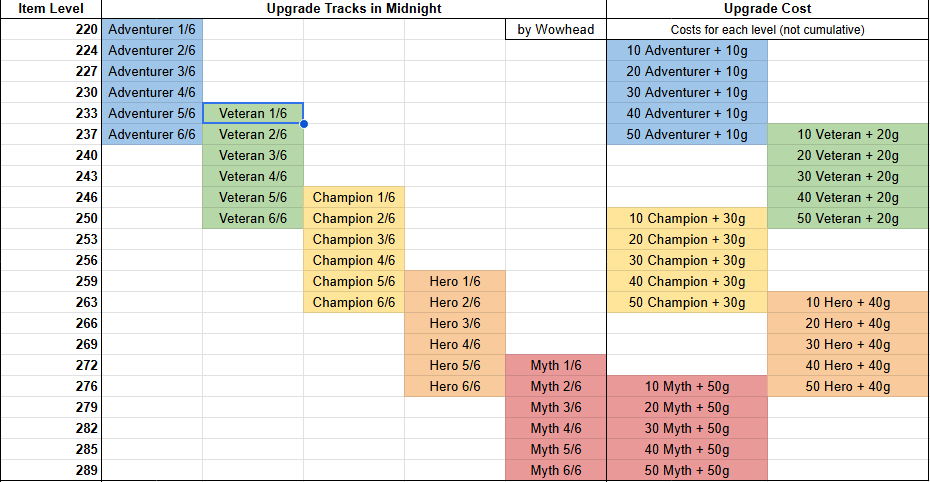The image size is (930, 482).
Task: Click the "Champion 6/6" cell
Action: tap(354, 302)
